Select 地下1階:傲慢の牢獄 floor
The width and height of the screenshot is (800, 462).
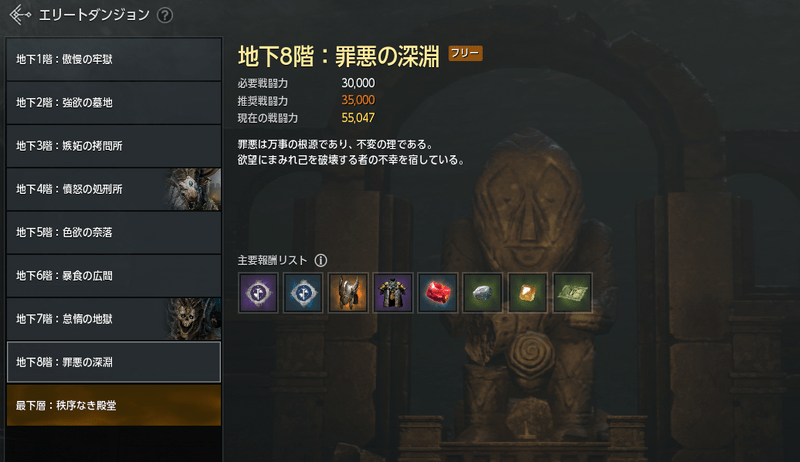[114, 59]
